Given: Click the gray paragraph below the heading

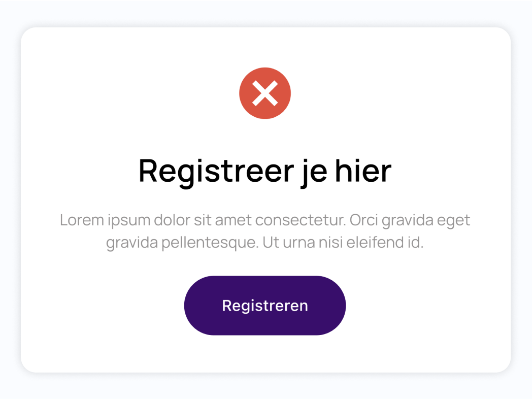Looking at the screenshot, I should [x=264, y=231].
